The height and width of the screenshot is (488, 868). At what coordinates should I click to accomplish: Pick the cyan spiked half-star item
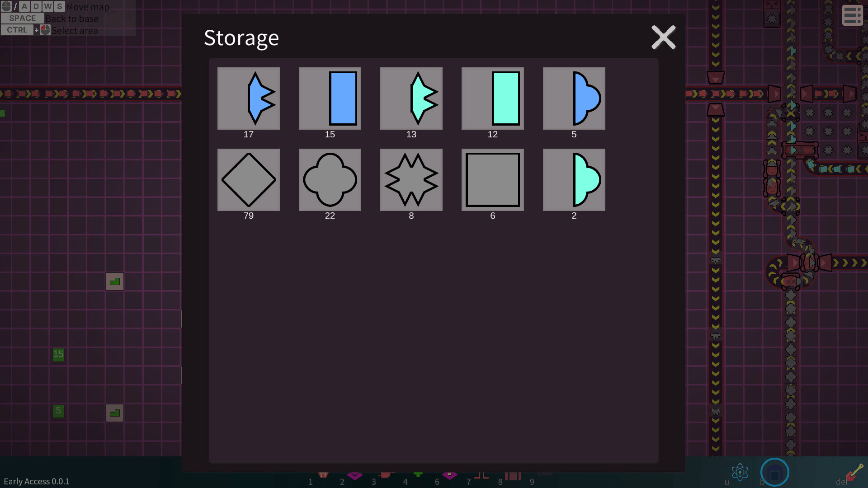(411, 99)
